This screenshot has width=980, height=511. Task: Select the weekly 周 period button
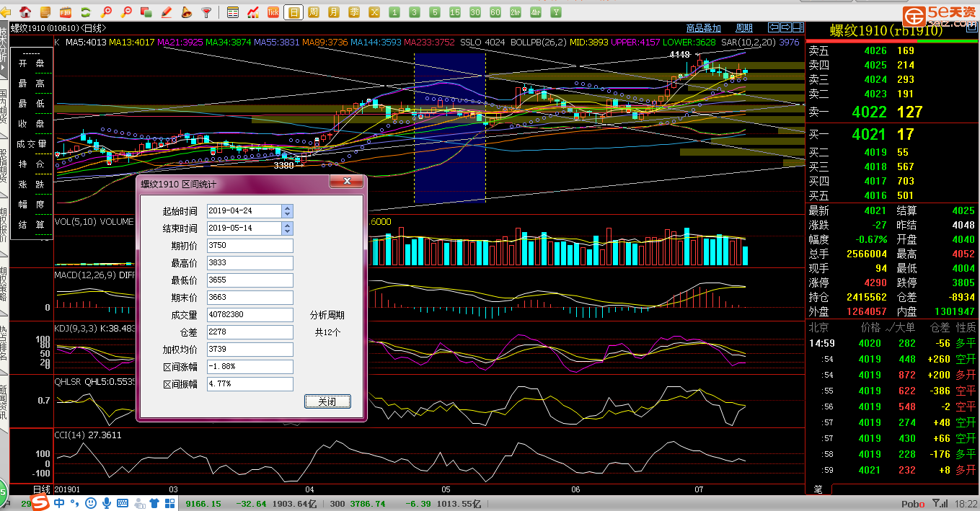pyautogui.click(x=314, y=12)
